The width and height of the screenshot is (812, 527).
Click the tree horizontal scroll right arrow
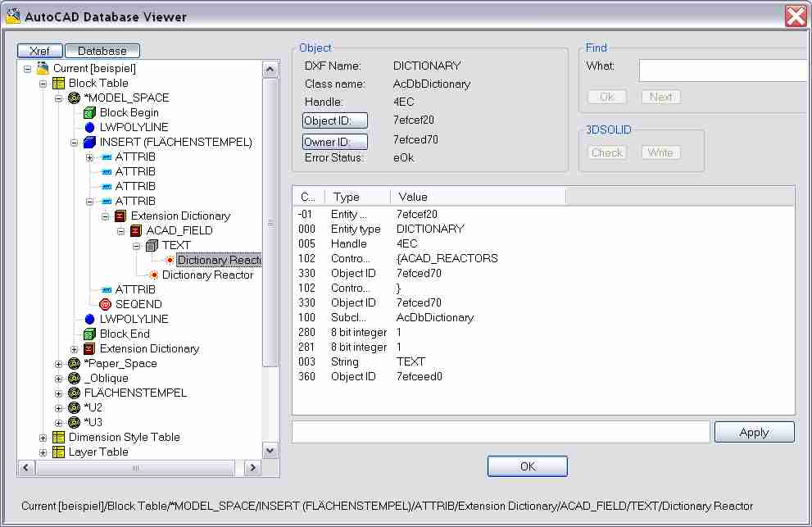click(252, 467)
